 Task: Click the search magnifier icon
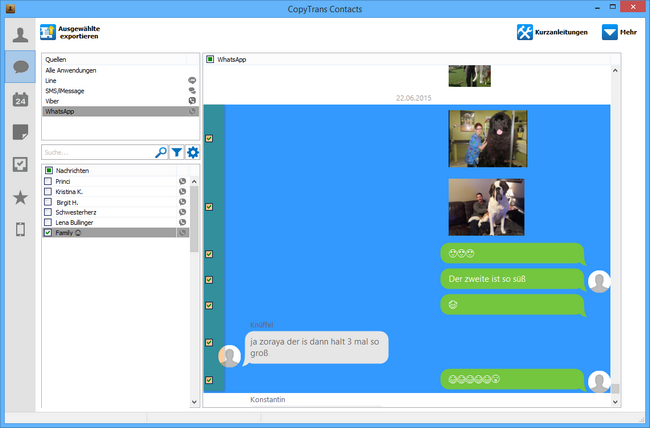[x=161, y=153]
